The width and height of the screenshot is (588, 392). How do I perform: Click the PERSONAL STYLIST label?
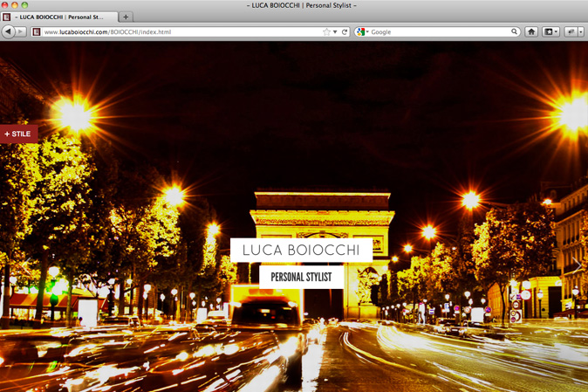click(x=301, y=277)
